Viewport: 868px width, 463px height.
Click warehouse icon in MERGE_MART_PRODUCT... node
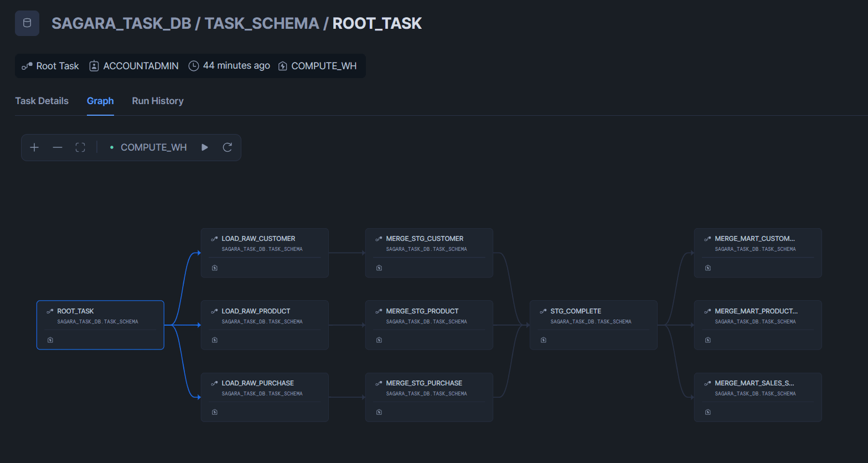pos(708,340)
